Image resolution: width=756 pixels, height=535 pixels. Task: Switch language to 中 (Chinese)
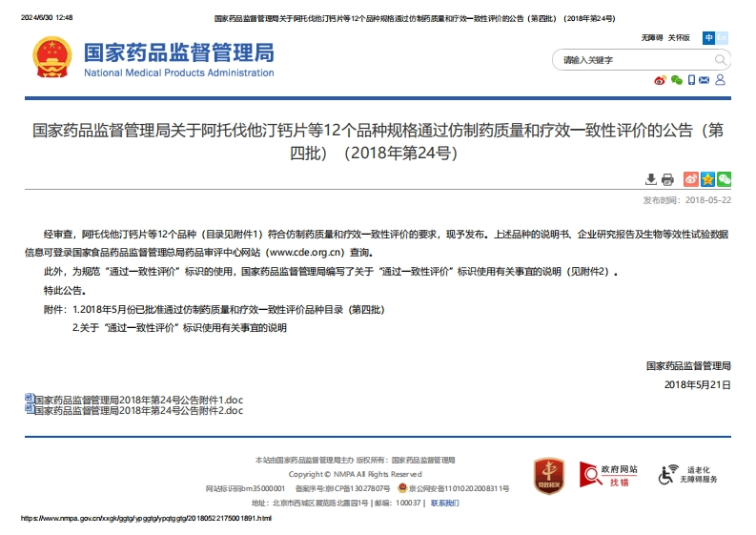708,38
